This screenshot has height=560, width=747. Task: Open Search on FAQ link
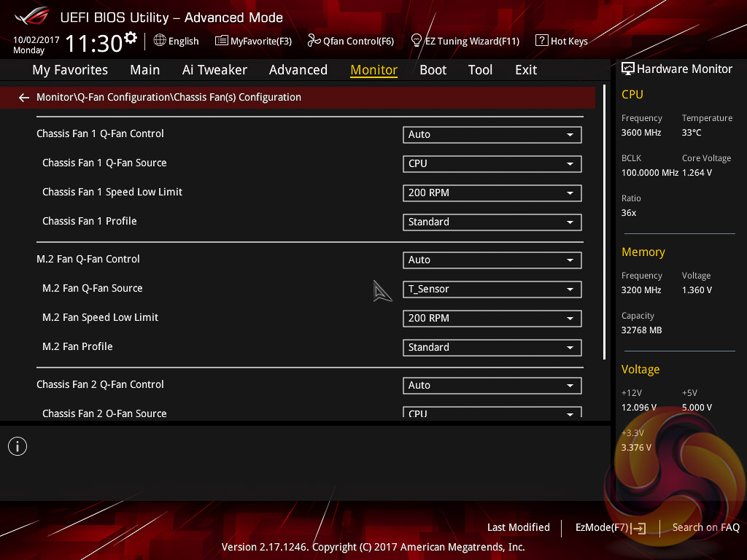705,527
